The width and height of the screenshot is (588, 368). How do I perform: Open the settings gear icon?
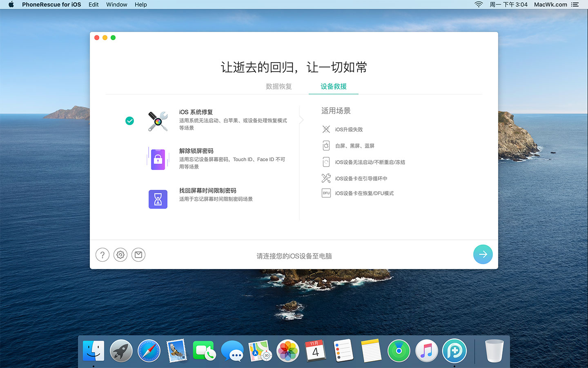point(120,254)
